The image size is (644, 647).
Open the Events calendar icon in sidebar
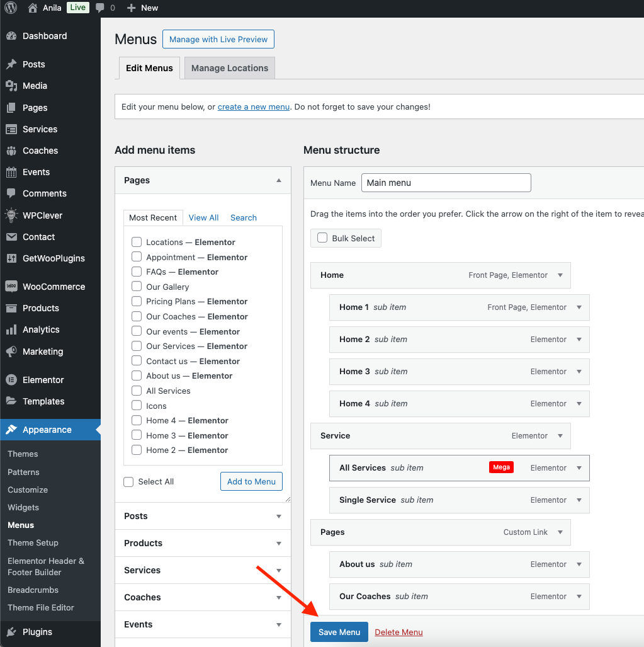pyautogui.click(x=11, y=172)
